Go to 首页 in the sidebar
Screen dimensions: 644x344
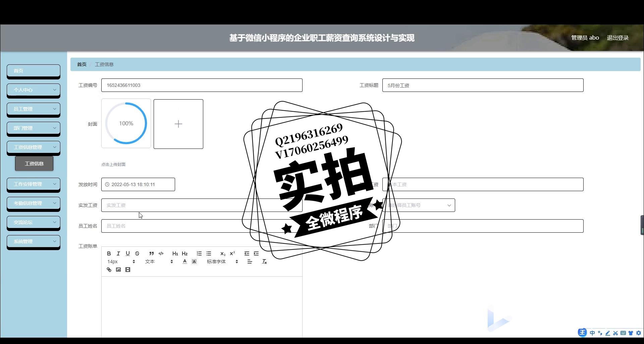34,71
